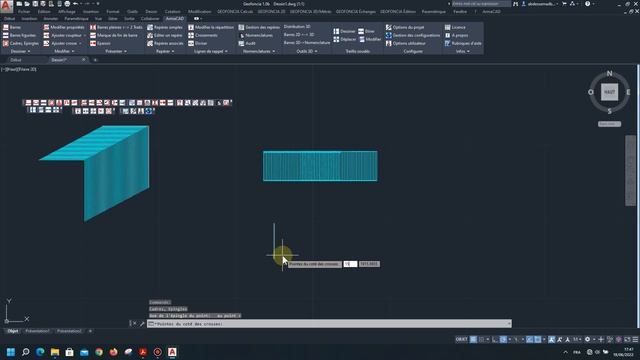Start the Cadres, Epingles drawing tool
This screenshot has height=360, width=640.
[x=20, y=43]
